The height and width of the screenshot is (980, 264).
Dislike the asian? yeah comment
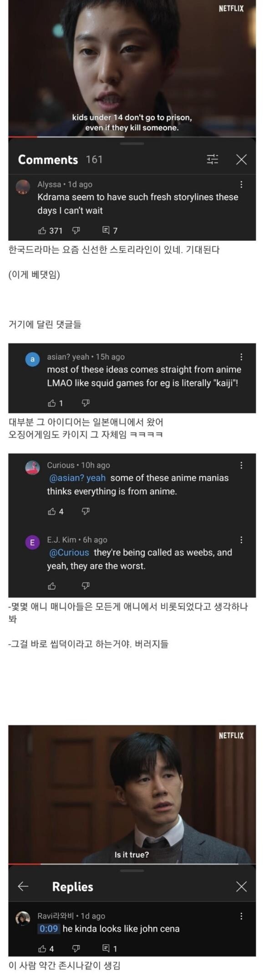86,403
